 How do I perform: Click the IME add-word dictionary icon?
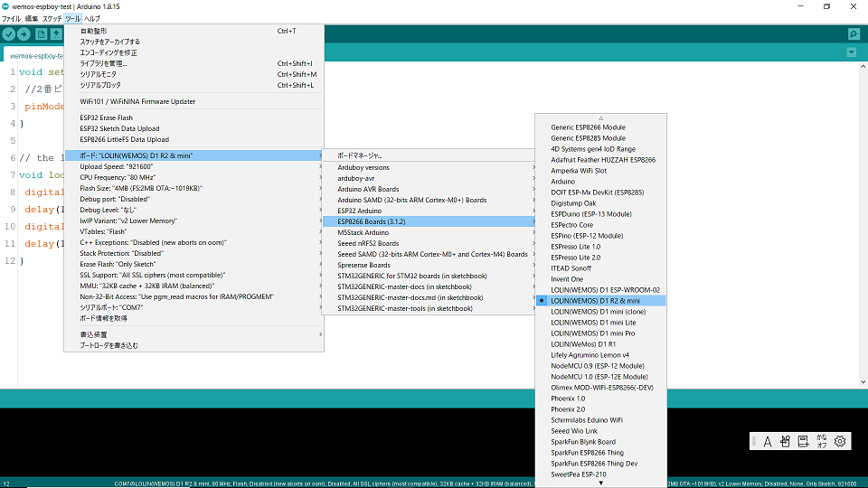pyautogui.click(x=802, y=441)
